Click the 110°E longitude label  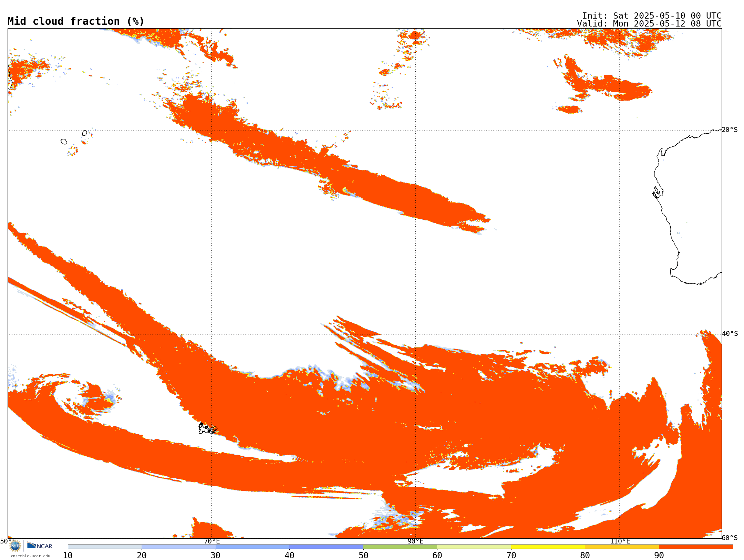620,541
